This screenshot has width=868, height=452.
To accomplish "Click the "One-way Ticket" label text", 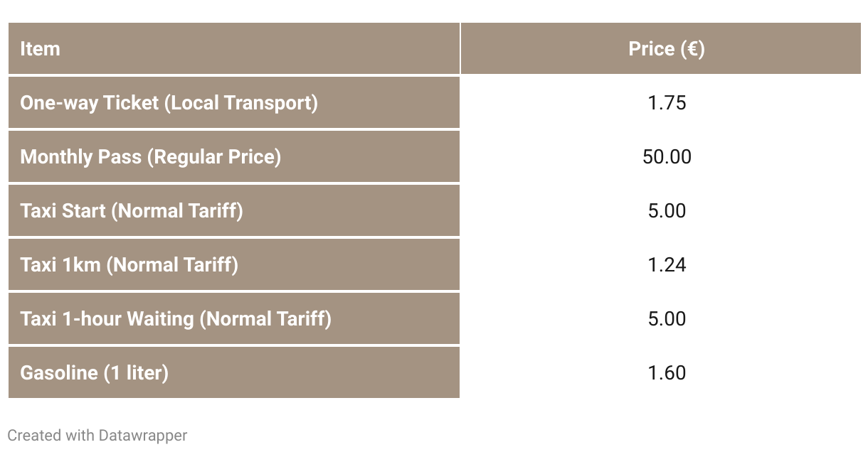I will point(90,103).
